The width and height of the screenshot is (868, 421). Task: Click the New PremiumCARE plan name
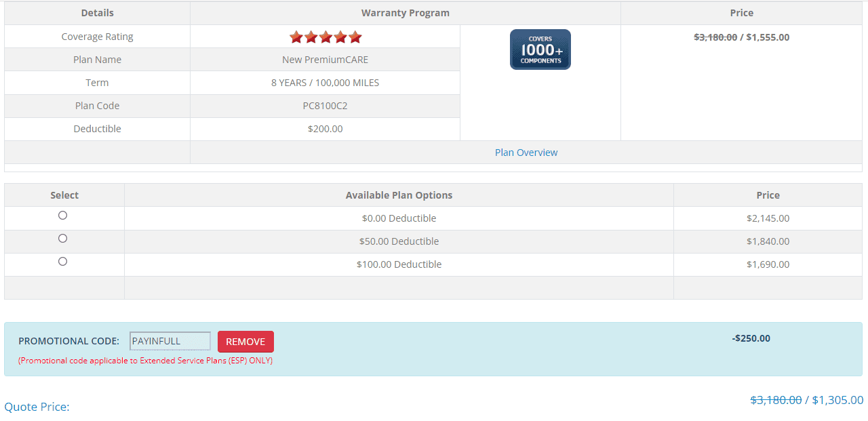325,60
